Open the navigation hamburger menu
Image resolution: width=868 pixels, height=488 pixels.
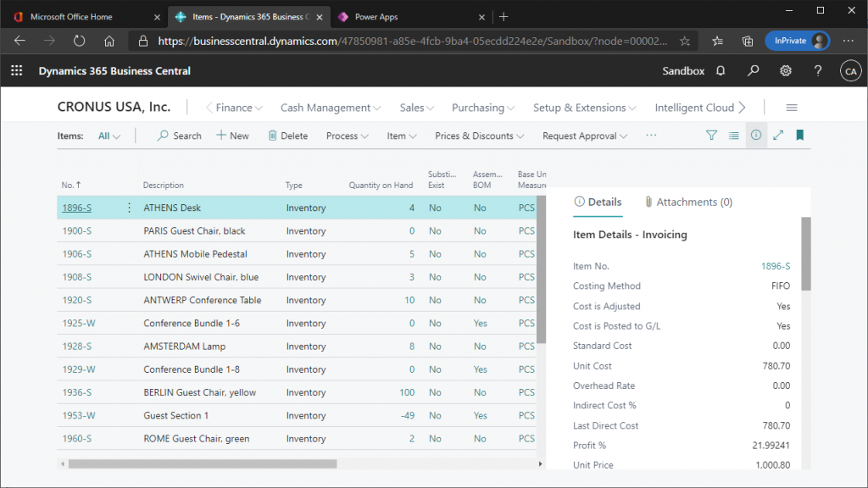[792, 108]
